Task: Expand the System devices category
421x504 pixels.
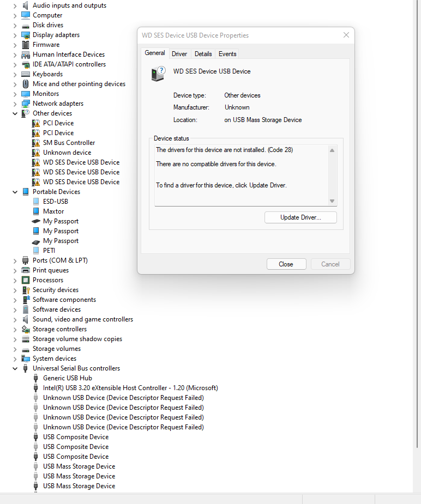Action: click(x=15, y=359)
